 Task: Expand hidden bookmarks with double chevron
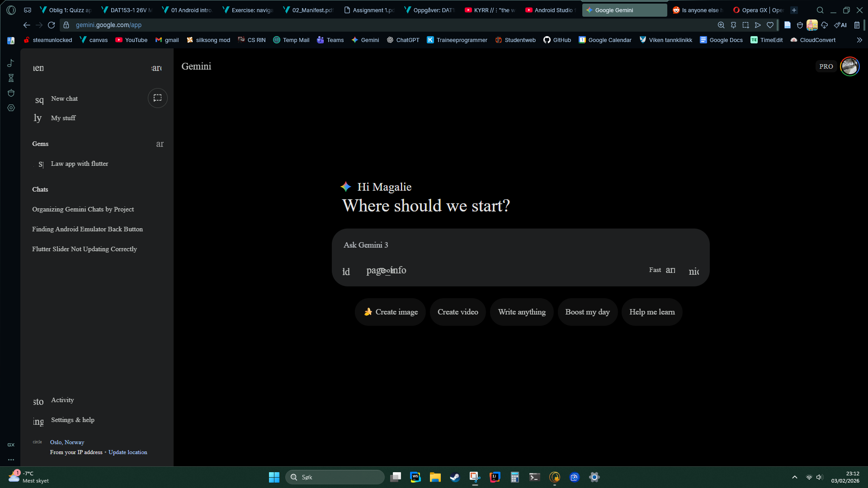tap(859, 40)
